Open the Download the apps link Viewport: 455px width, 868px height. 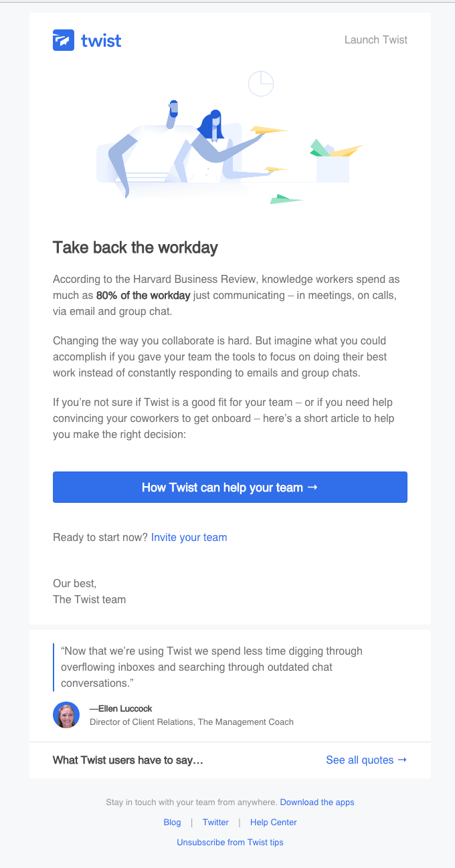[316, 802]
